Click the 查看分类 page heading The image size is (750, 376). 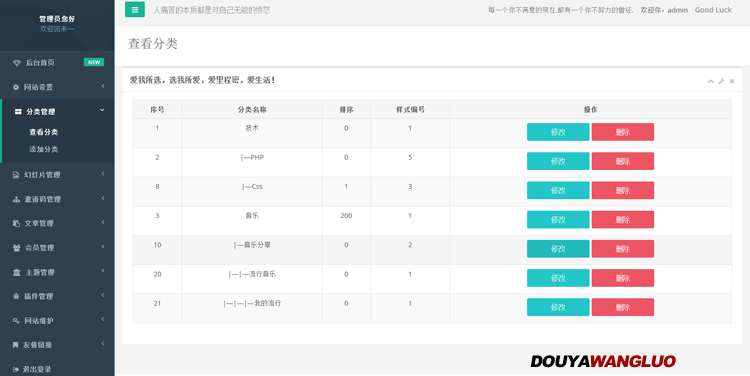[x=153, y=44]
